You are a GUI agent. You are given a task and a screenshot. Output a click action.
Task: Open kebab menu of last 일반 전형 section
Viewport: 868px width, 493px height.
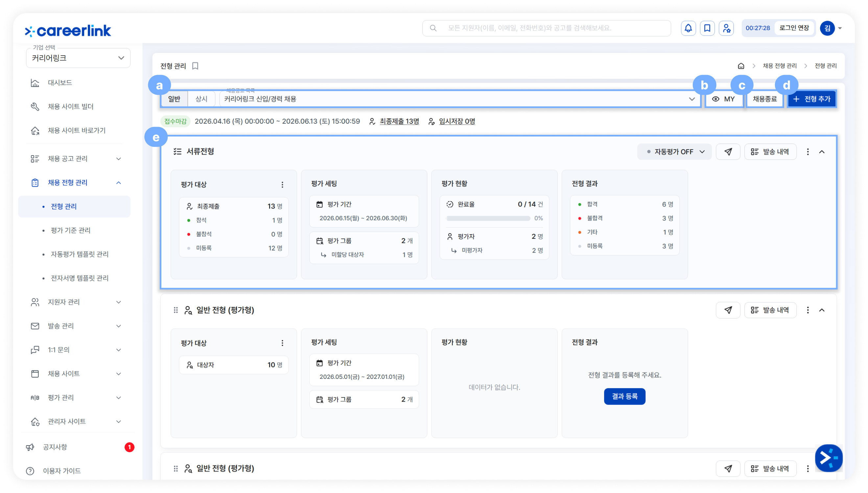808,469
